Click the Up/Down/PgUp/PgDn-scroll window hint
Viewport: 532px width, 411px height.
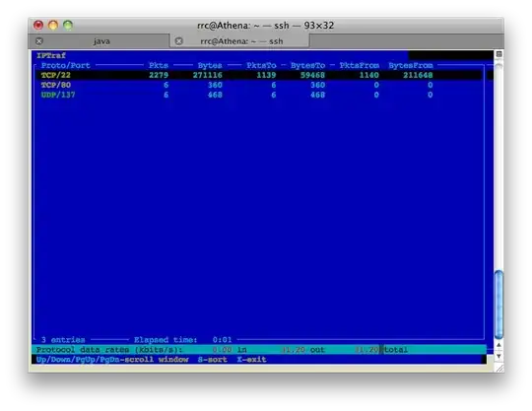[112, 360]
